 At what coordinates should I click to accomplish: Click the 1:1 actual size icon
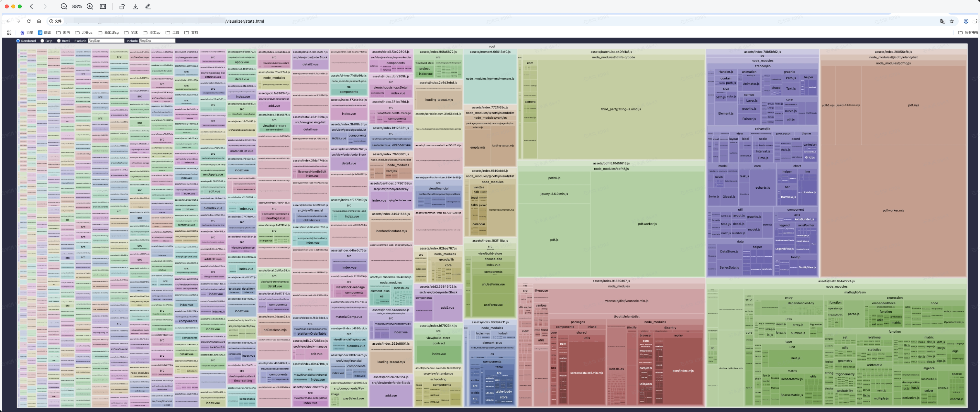[103, 6]
